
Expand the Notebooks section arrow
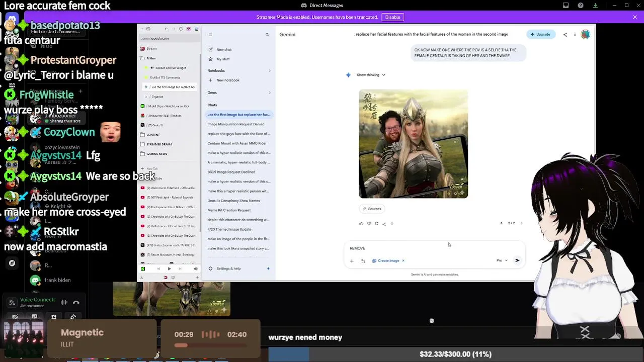point(269,70)
